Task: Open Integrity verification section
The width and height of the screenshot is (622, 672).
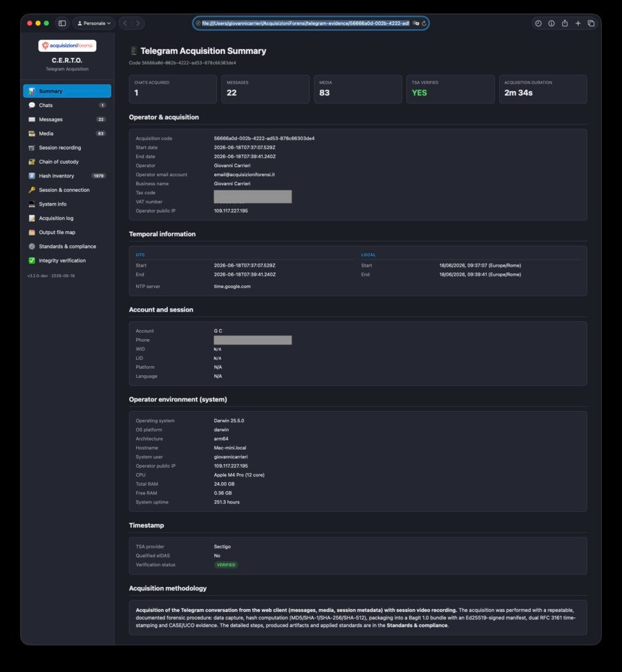Action: (x=67, y=260)
